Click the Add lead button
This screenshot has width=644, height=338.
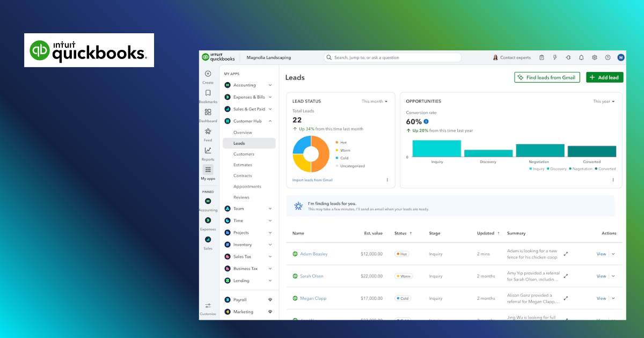[x=604, y=77]
